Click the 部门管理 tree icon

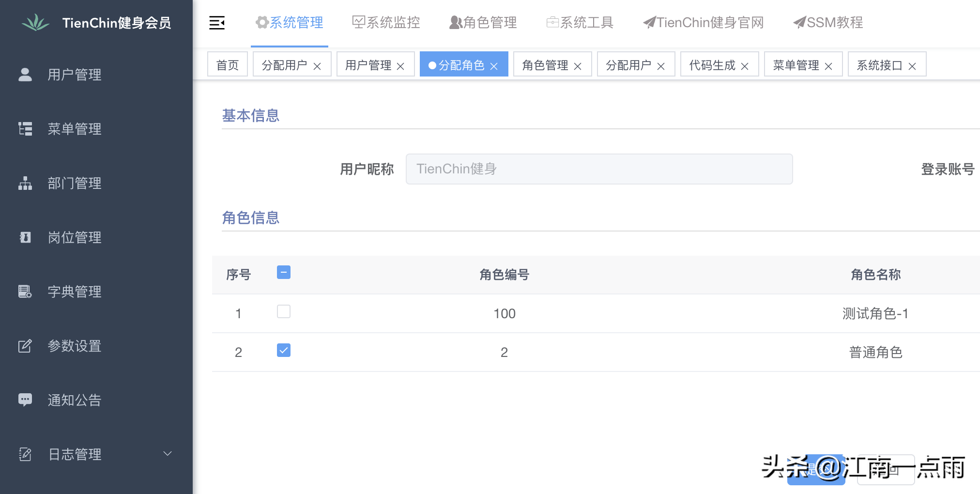pos(25,183)
